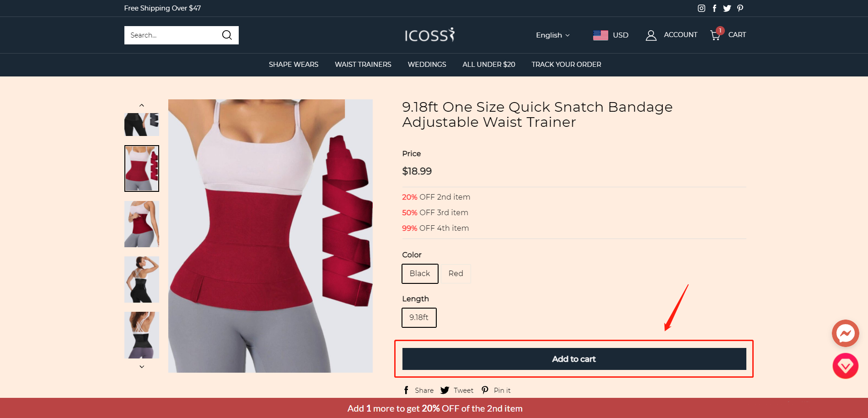This screenshot has height=418, width=868.
Task: Click inside the Search field
Action: click(x=172, y=35)
